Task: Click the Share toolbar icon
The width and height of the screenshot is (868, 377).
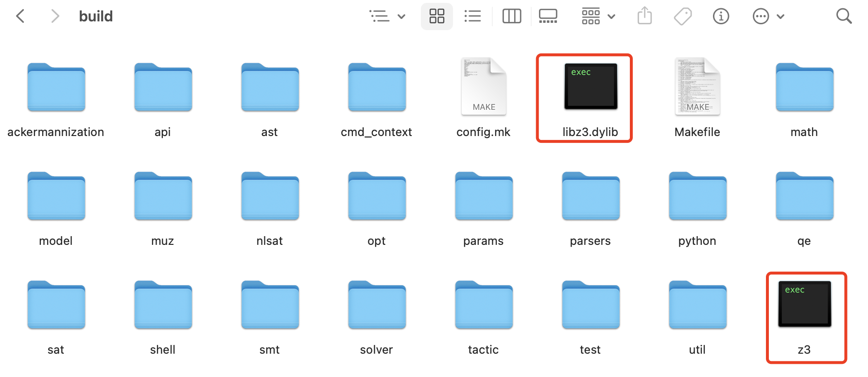Action: (x=644, y=16)
